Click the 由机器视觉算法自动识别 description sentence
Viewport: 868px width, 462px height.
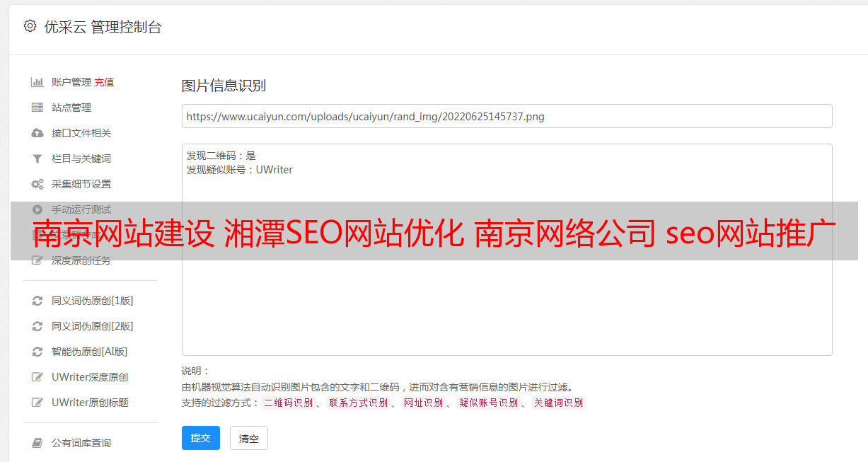(x=377, y=387)
